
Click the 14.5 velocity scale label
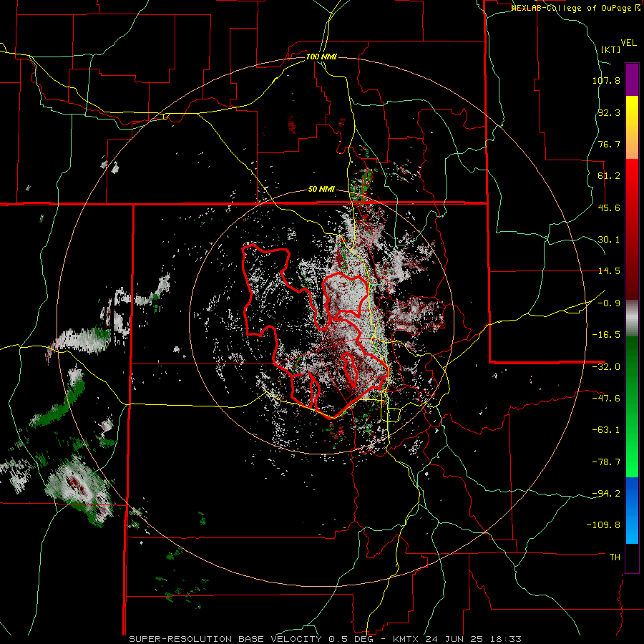tap(609, 271)
